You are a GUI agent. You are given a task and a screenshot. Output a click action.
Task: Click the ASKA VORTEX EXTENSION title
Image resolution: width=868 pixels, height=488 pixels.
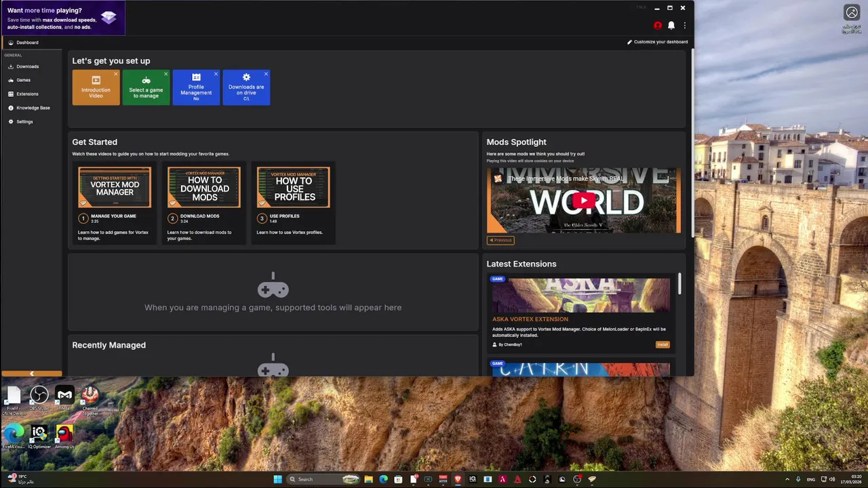pos(530,319)
